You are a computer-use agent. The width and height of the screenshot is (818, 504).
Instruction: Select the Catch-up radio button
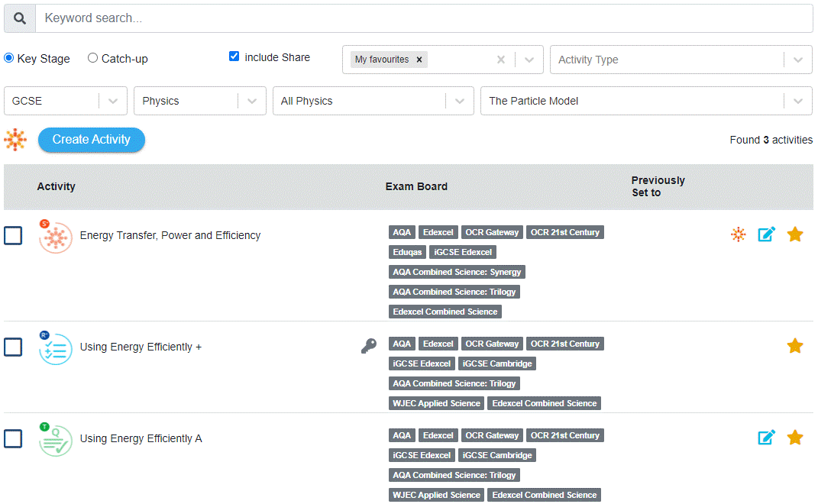coord(93,58)
